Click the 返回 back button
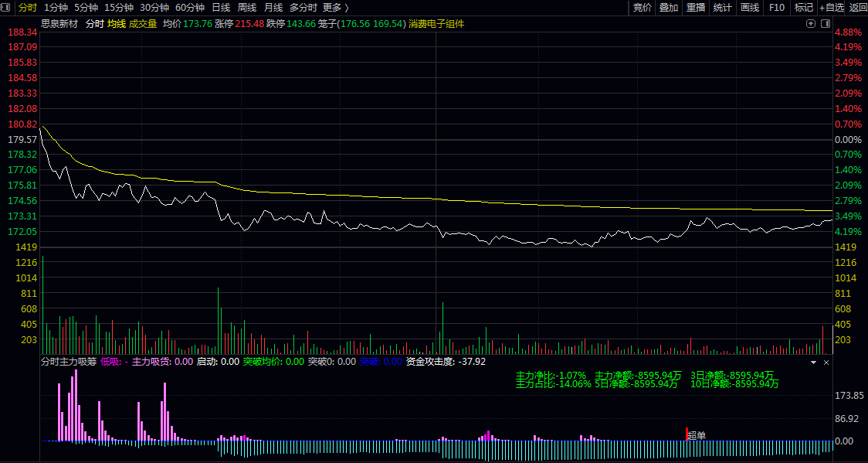 tap(858, 8)
